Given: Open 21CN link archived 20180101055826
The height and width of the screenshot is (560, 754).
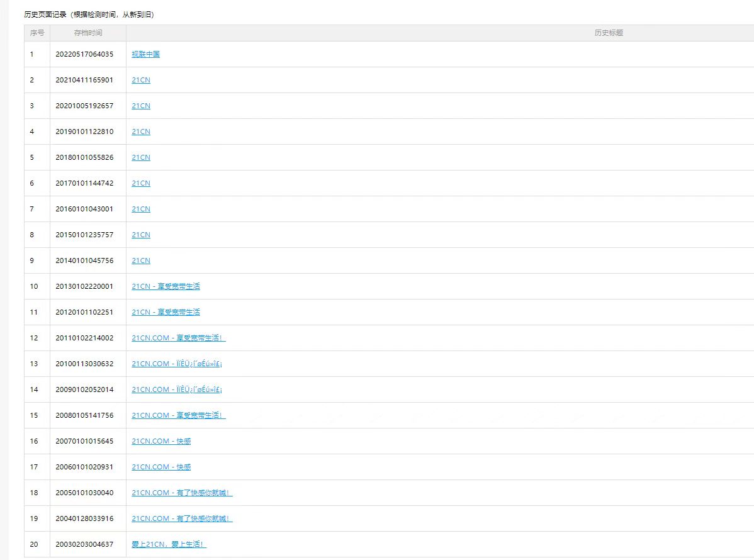Looking at the screenshot, I should point(141,157).
